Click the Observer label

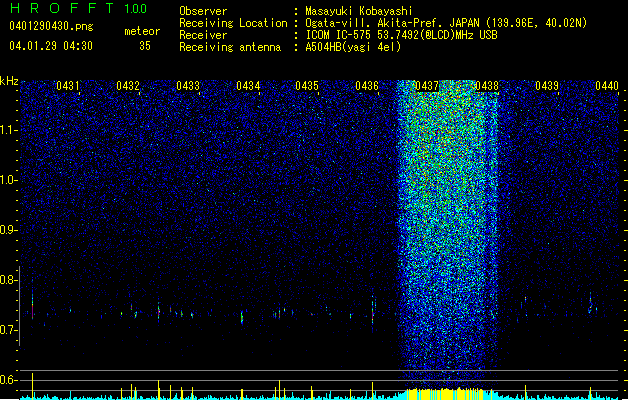point(203,11)
